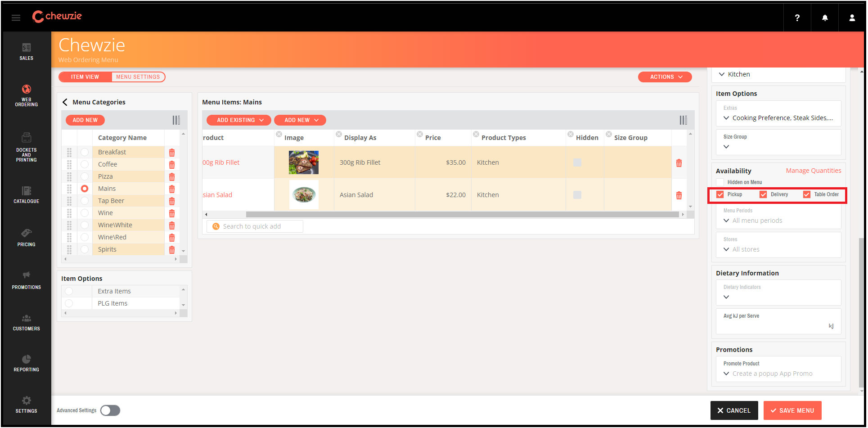
Task: Uncheck the Delivery checkbox
Action: [x=763, y=194]
